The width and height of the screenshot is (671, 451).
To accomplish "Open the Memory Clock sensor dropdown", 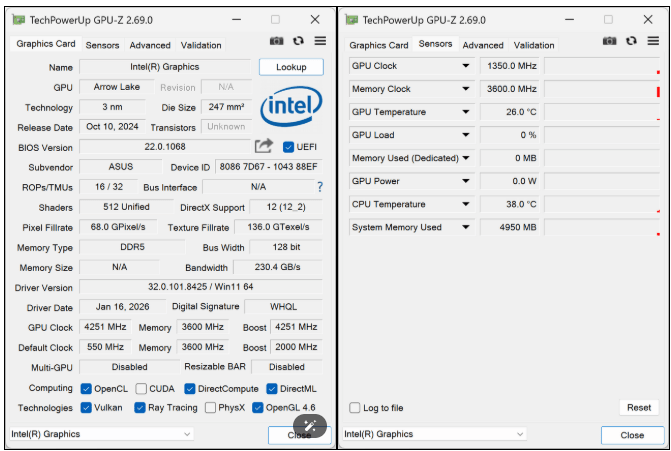I will 466,89.
